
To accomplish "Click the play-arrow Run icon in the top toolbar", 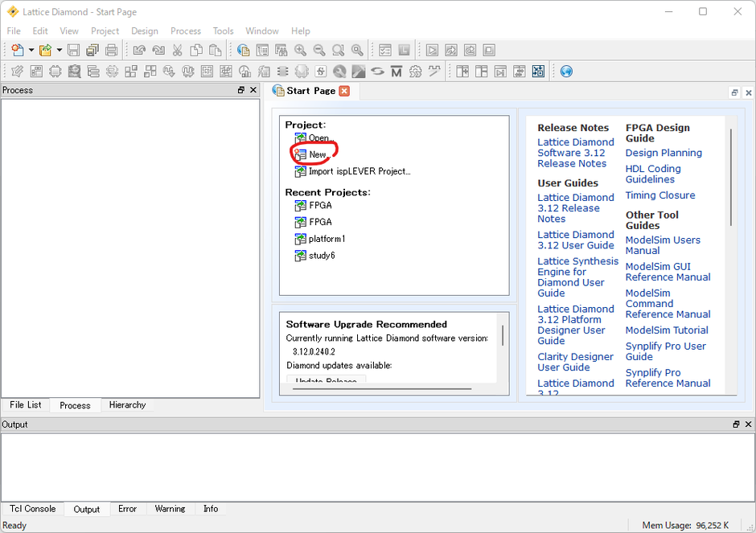I will [x=432, y=51].
